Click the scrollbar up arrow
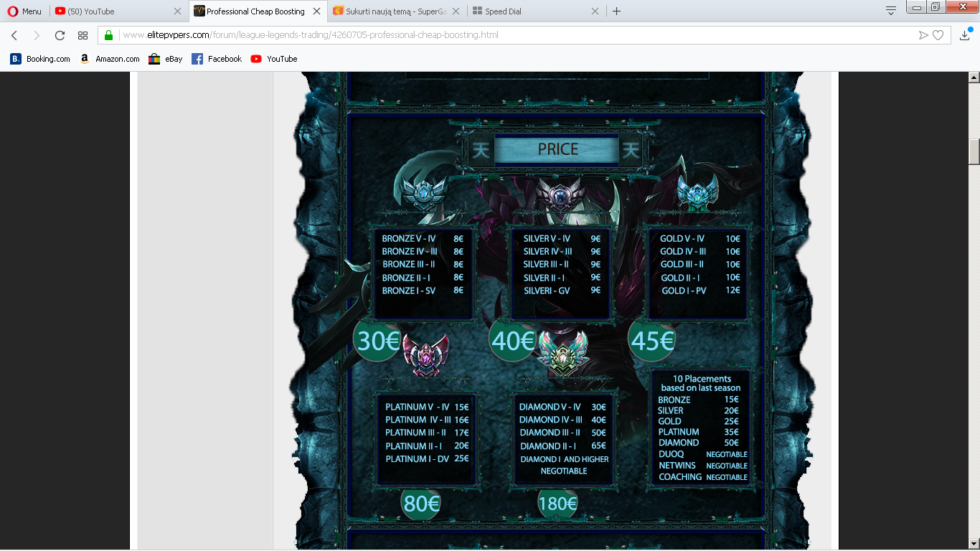This screenshot has height=551, width=980. pos(974,77)
